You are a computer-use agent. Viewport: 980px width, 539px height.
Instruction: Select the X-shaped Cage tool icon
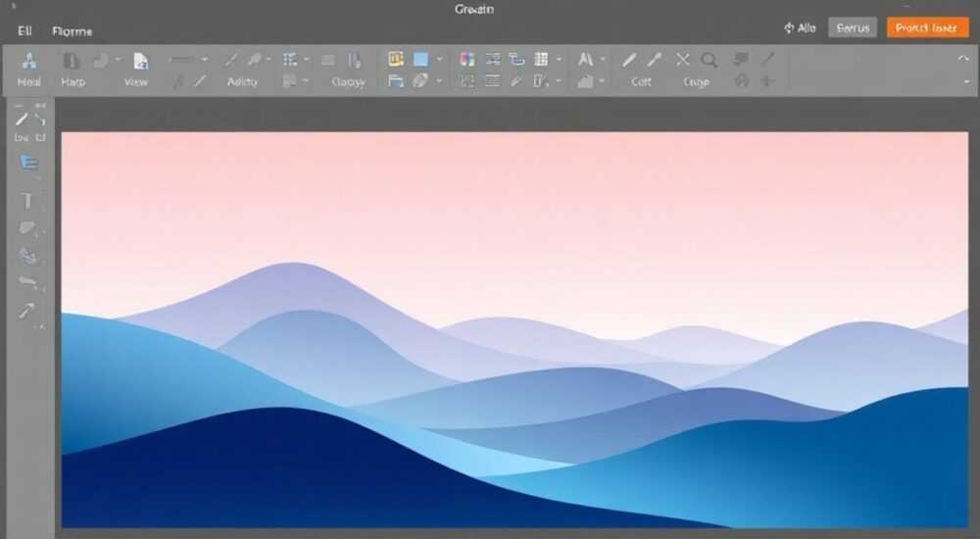(682, 60)
